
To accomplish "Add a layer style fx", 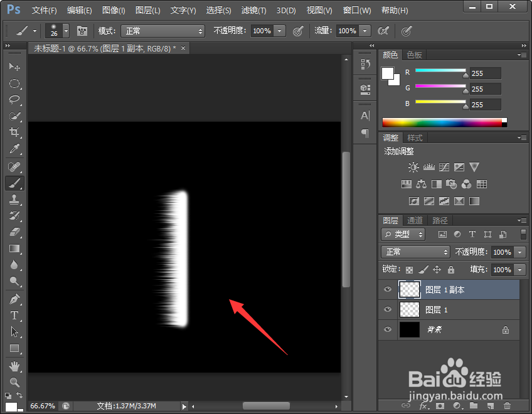I will [423, 406].
